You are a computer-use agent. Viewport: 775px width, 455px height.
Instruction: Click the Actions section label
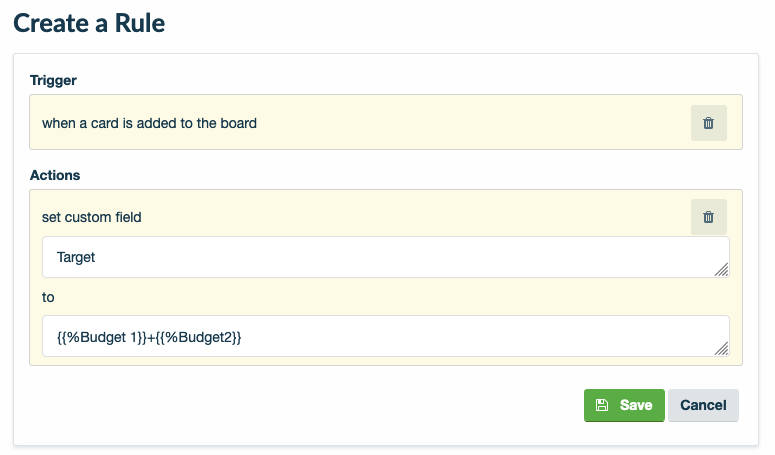tap(55, 175)
